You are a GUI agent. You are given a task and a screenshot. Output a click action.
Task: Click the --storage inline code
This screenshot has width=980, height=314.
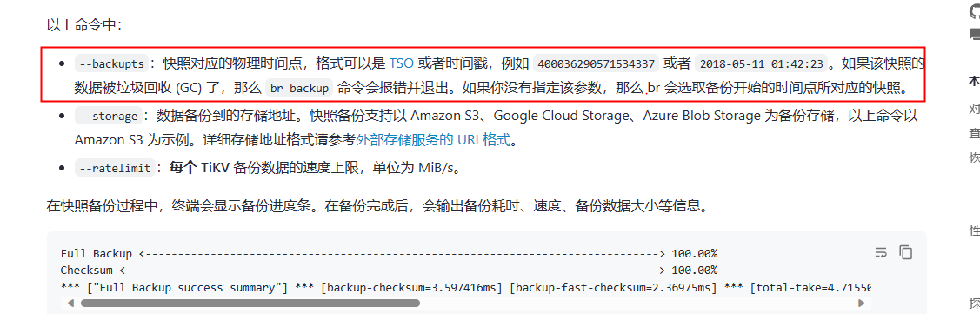(x=109, y=117)
